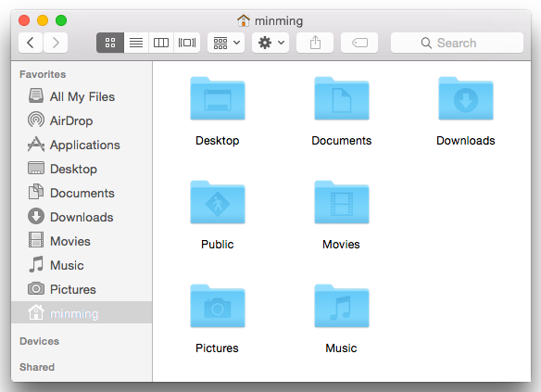Viewport: 541px width, 392px height.
Task: Open Applications from the sidebar
Action: tap(82, 145)
